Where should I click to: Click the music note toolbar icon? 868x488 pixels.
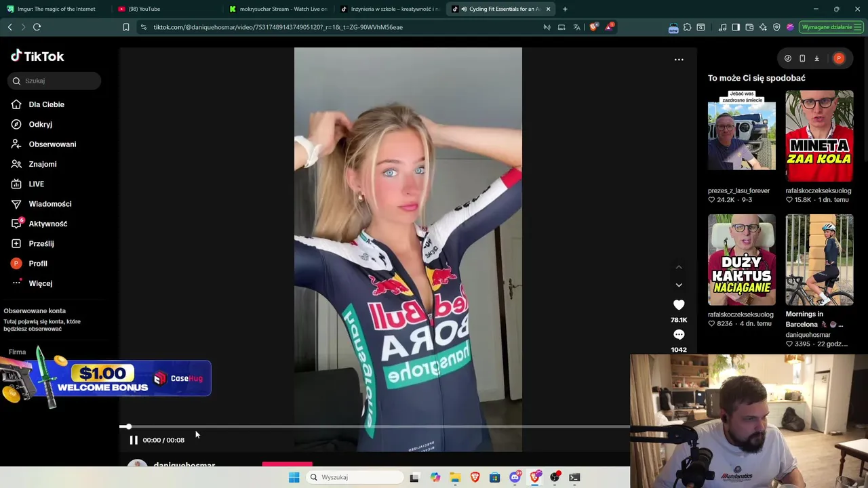pos(722,27)
